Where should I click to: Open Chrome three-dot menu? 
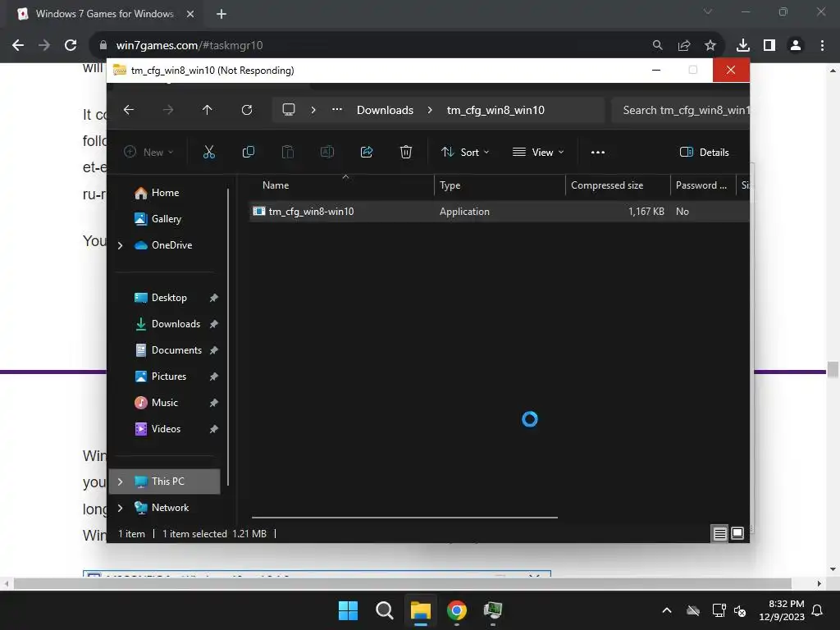pos(822,45)
